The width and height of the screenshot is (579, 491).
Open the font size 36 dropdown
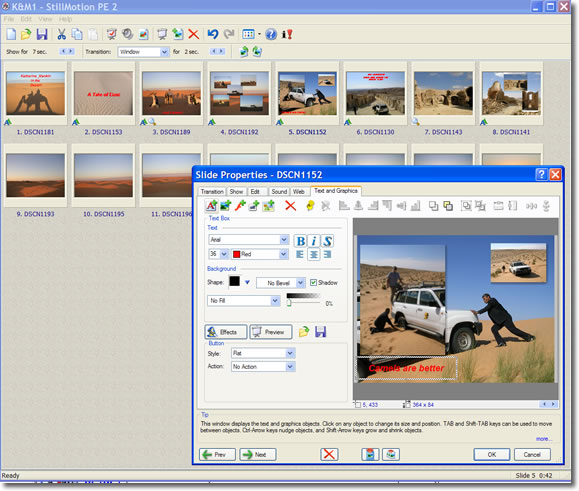[218, 254]
